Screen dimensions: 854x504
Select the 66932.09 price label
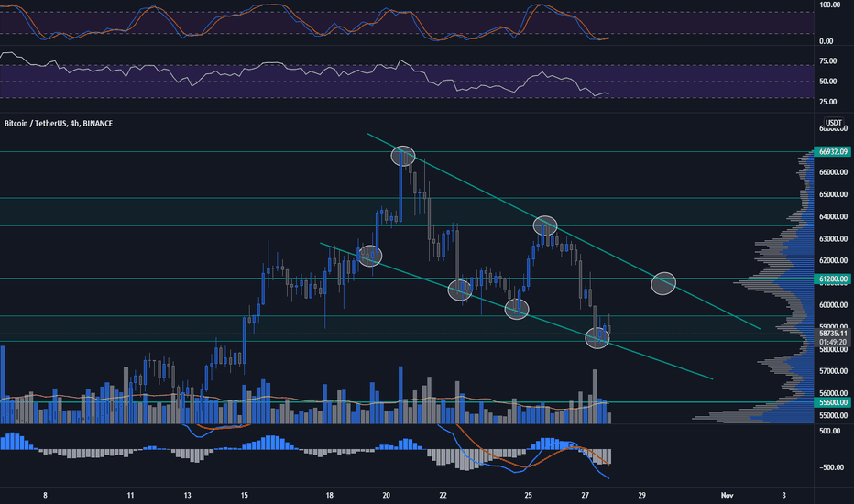pos(833,151)
